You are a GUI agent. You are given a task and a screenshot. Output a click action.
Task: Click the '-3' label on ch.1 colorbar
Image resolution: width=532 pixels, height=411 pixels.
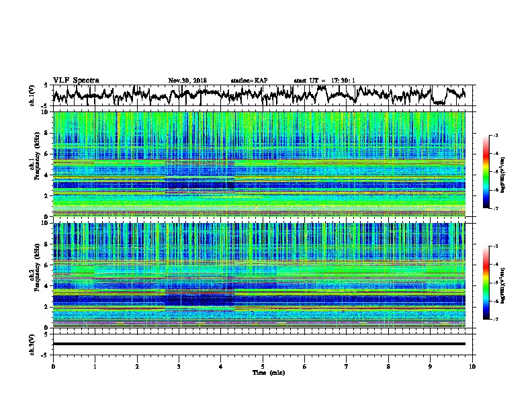[x=495, y=135]
